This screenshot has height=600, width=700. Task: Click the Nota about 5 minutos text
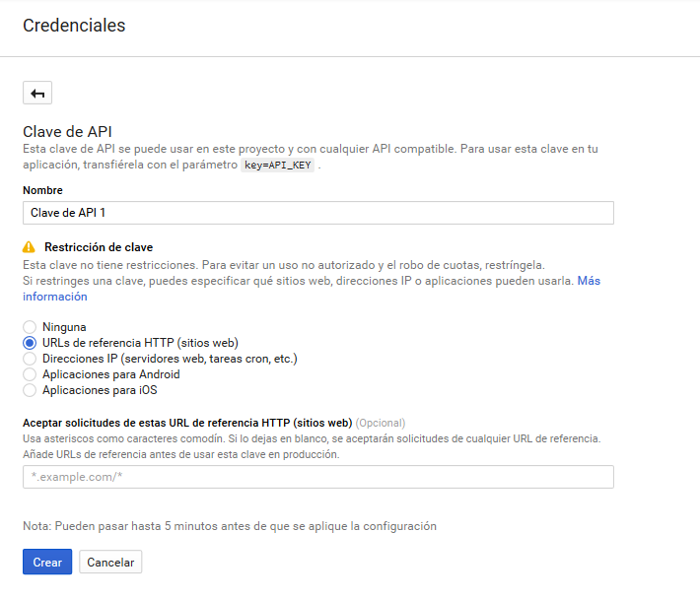tap(230, 526)
